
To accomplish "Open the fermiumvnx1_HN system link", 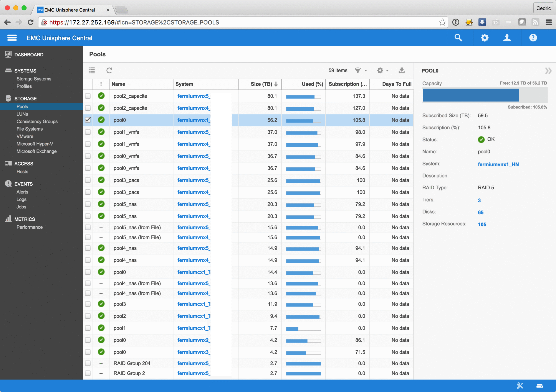I will coord(498,164).
